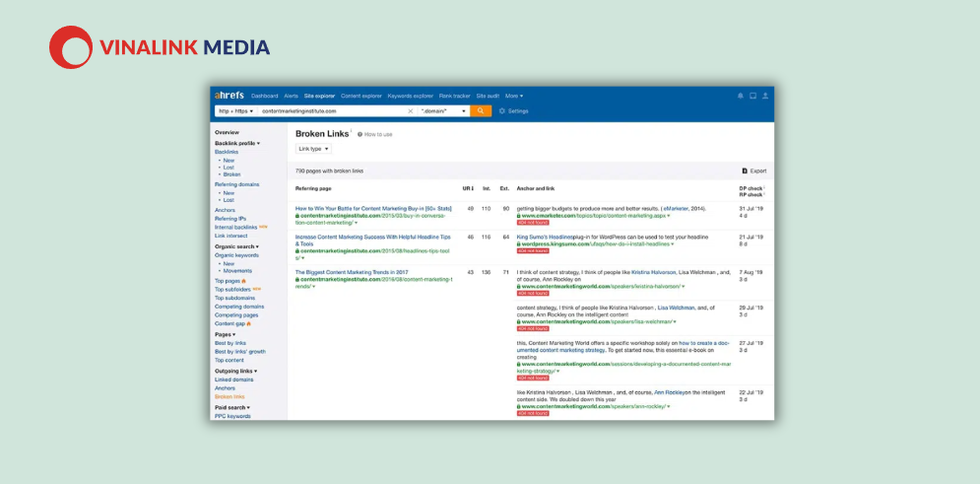Open the http + https protocol dropdown
The image size is (980, 484).
point(235,110)
